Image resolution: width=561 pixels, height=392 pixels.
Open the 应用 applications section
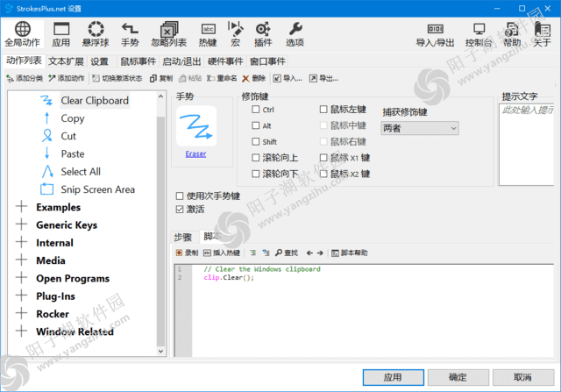click(60, 34)
